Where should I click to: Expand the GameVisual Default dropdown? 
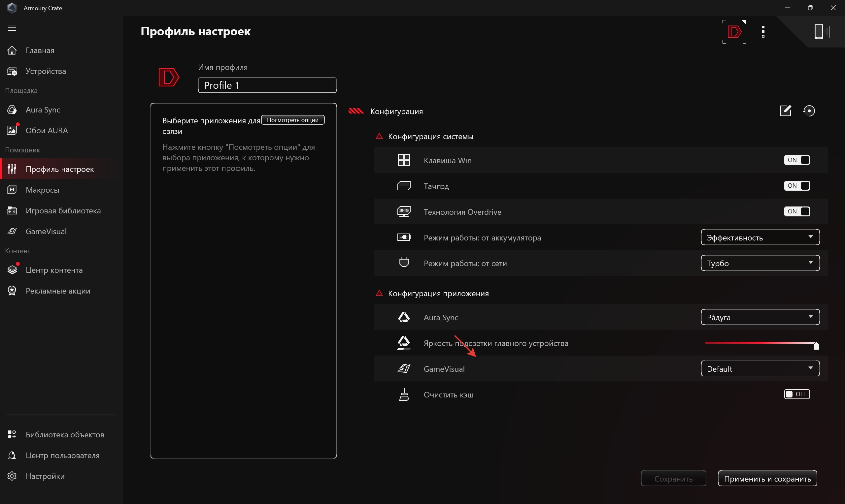tap(760, 368)
